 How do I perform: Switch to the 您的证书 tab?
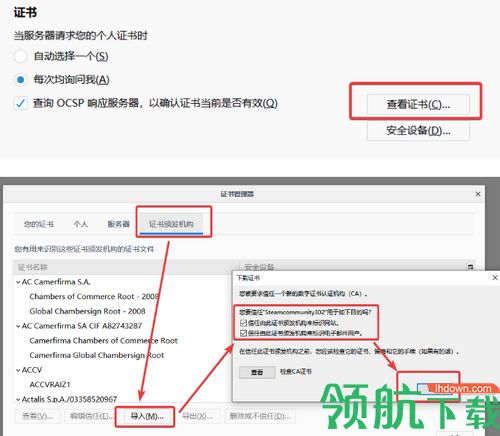tap(39, 224)
